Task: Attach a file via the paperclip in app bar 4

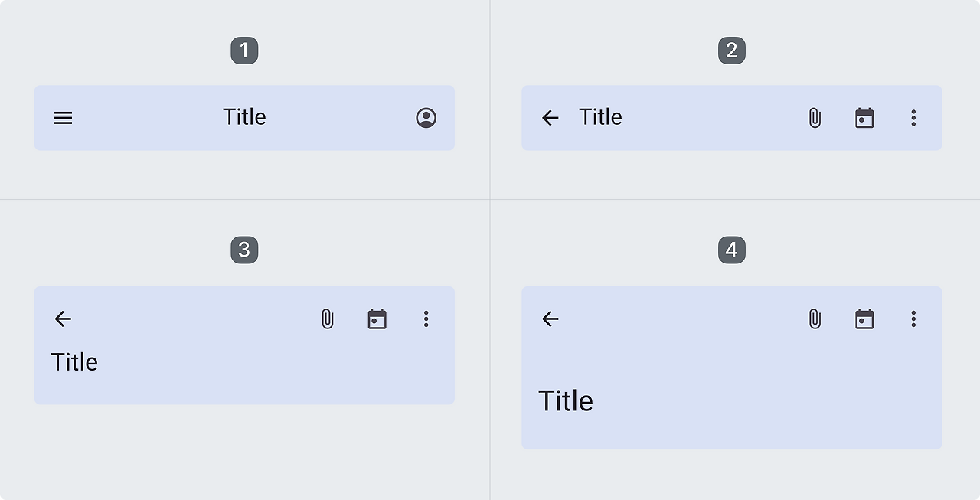Action: tap(815, 319)
